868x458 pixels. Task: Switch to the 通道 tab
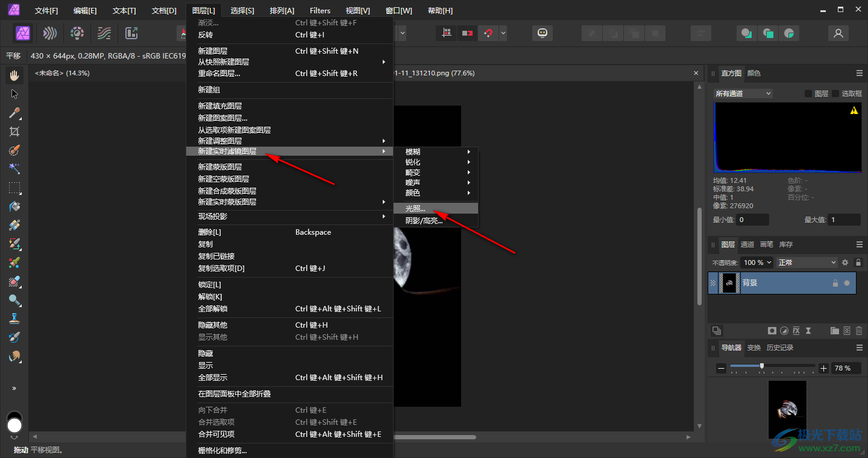point(747,244)
